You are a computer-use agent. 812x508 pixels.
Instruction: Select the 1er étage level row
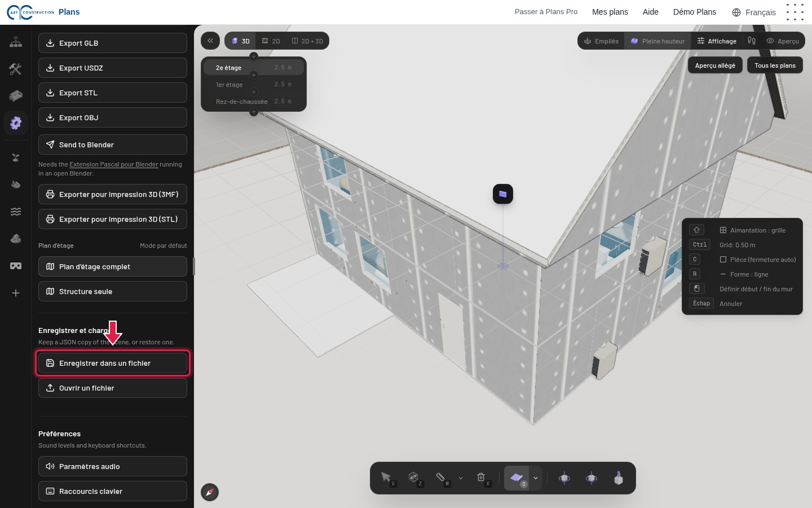click(x=254, y=85)
